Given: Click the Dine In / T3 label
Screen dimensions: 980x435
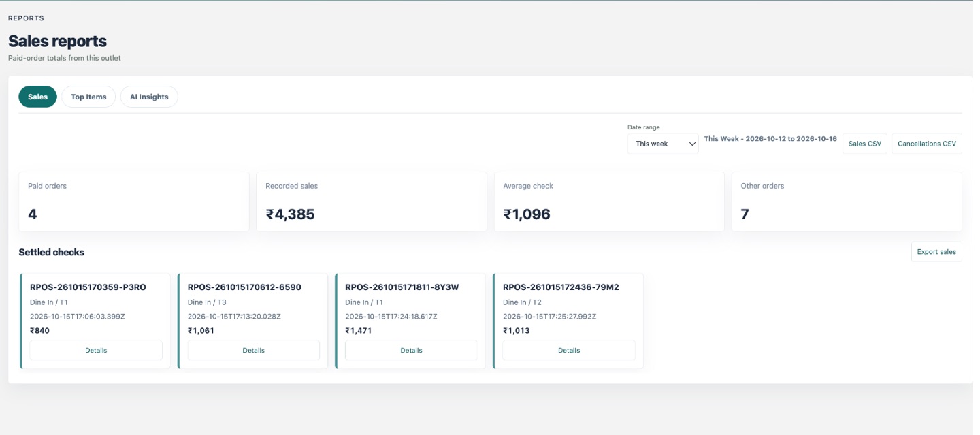Looking at the screenshot, I should 207,302.
